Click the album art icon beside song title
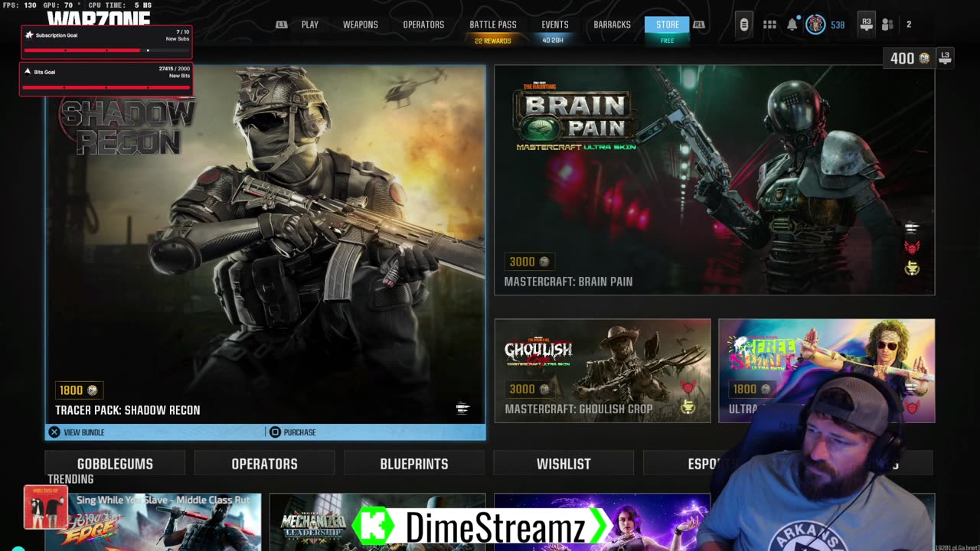 point(46,507)
